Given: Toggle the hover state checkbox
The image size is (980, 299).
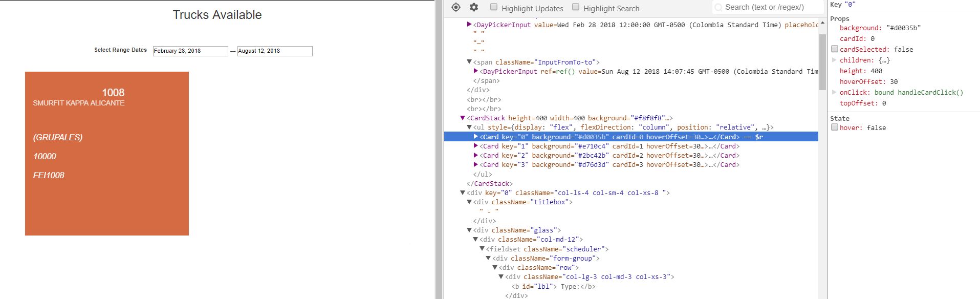Looking at the screenshot, I should point(835,127).
